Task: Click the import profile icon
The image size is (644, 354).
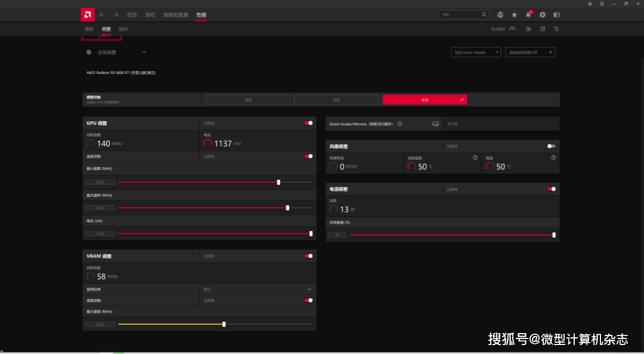Action: [x=528, y=29]
